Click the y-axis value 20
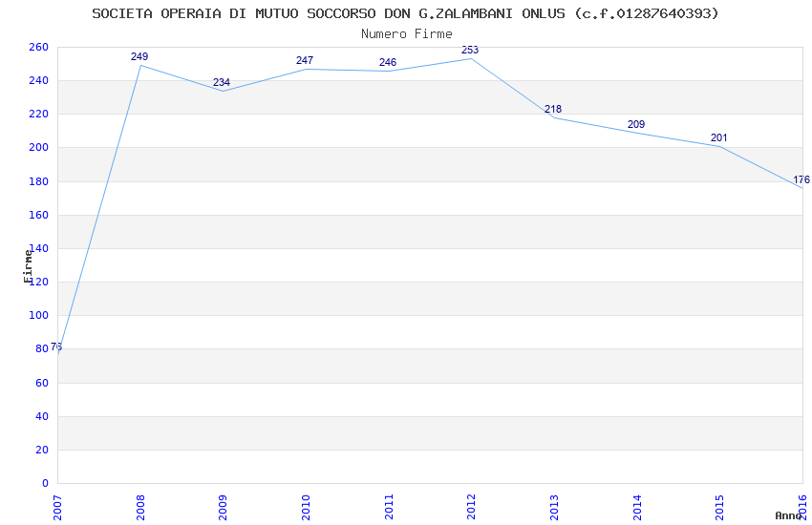Viewport: 812px width, 525px height. pyautogui.click(x=42, y=450)
